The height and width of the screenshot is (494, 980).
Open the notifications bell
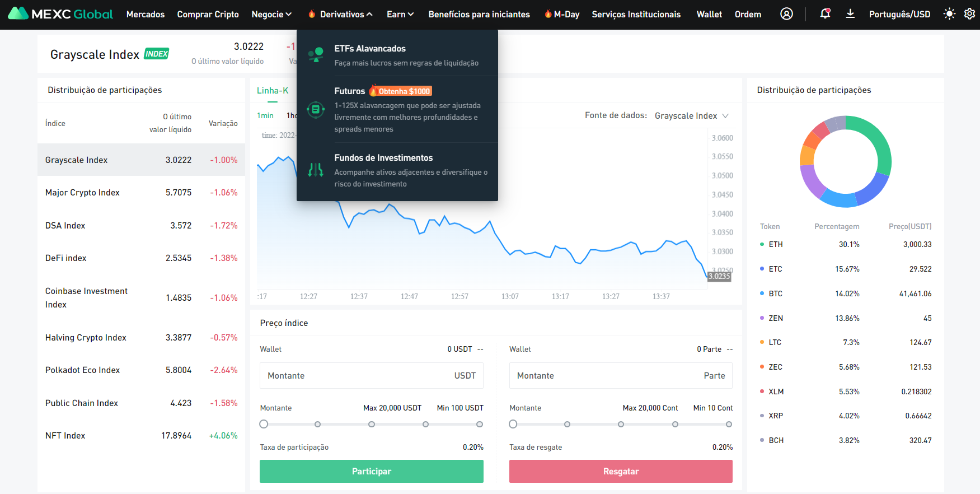pos(825,14)
